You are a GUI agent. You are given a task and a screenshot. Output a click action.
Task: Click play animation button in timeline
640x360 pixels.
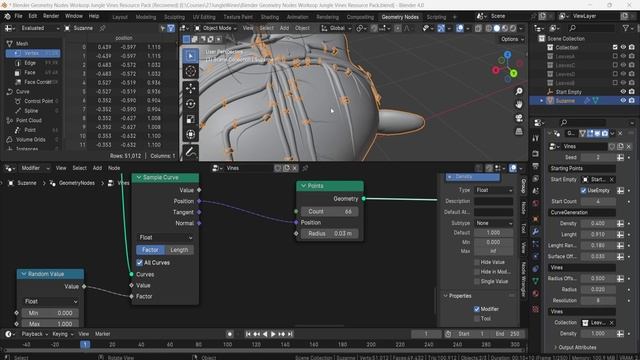tap(273, 334)
